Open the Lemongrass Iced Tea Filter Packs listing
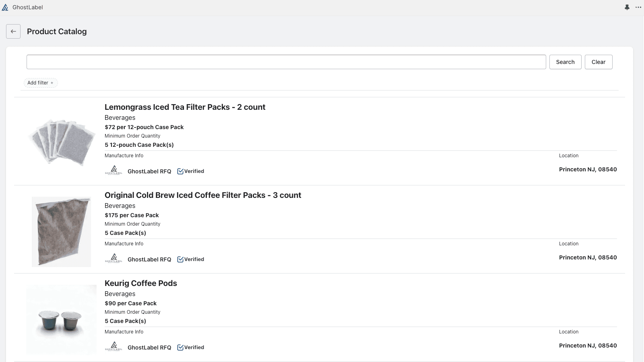 click(x=185, y=107)
